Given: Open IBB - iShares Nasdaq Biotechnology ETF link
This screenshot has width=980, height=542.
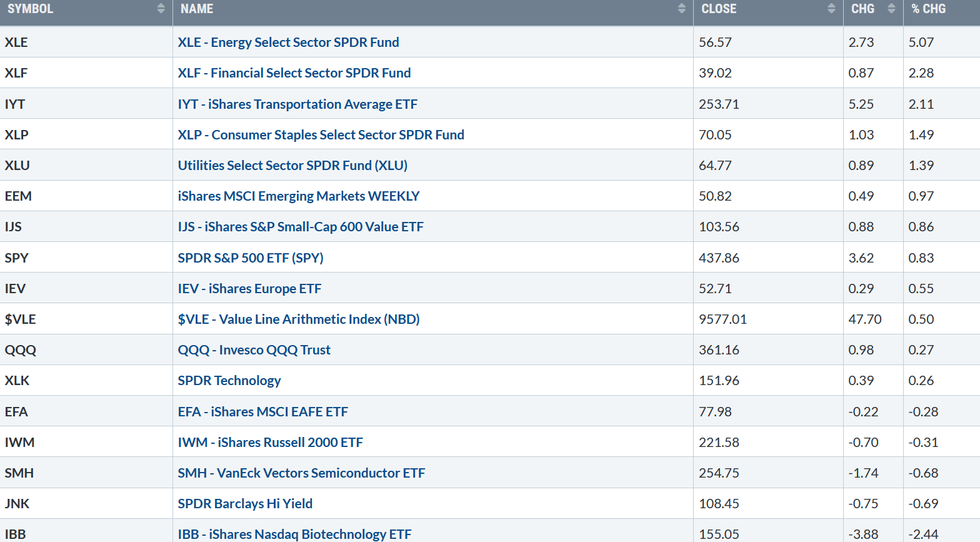Looking at the screenshot, I should point(294,534).
